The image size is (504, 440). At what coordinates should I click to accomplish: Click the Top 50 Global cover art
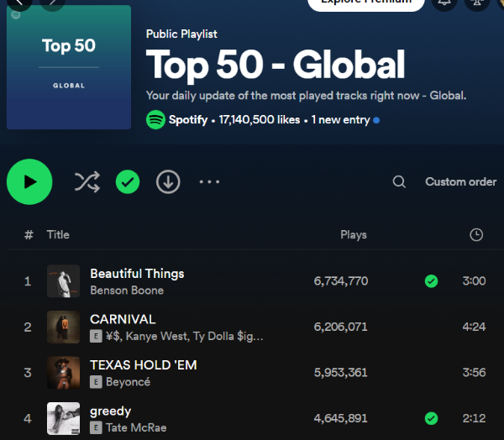coord(69,67)
